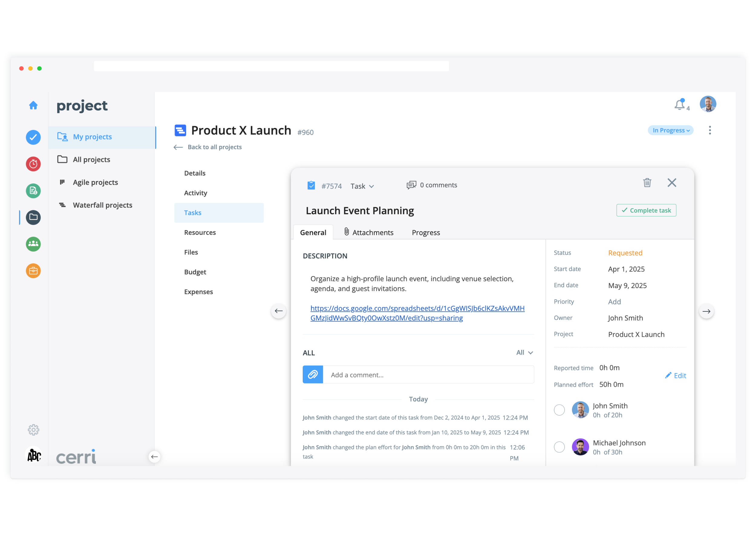Viewport: 756px width, 555px height.
Task: Collapse the sidebar with the arrow toggle
Action: tap(155, 457)
